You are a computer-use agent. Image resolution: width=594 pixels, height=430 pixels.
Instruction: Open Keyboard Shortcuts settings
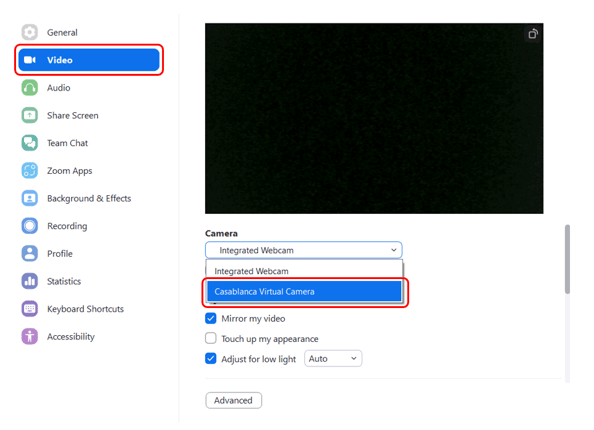[85, 309]
